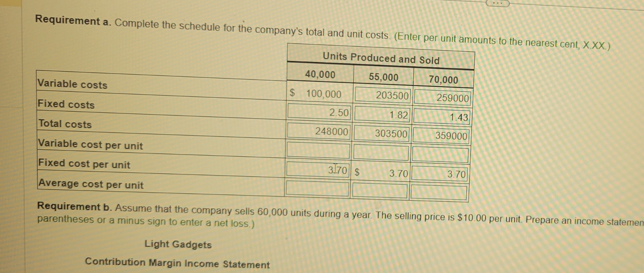Select total costs field showing 248000
The image size is (644, 273).
coord(318,130)
